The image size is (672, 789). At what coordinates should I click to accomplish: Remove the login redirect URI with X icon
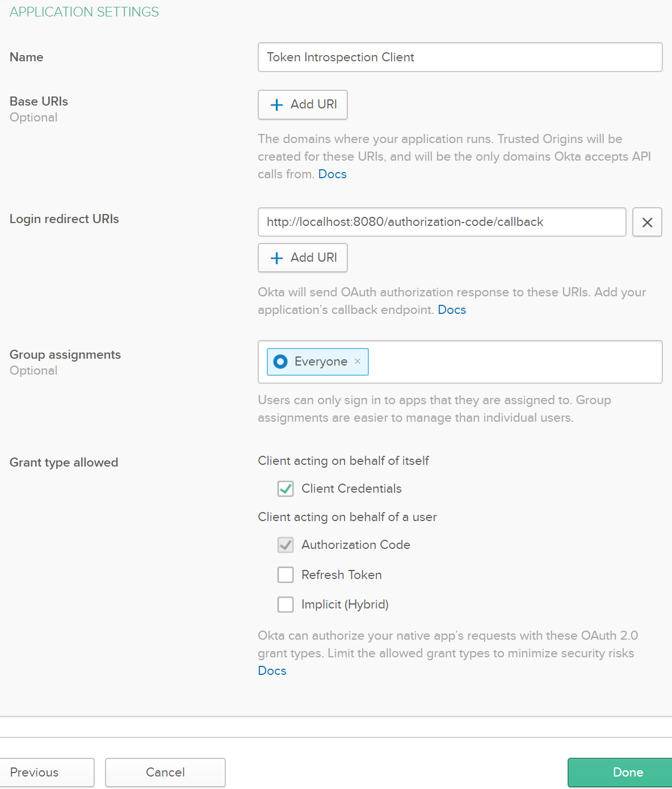pyautogui.click(x=647, y=222)
